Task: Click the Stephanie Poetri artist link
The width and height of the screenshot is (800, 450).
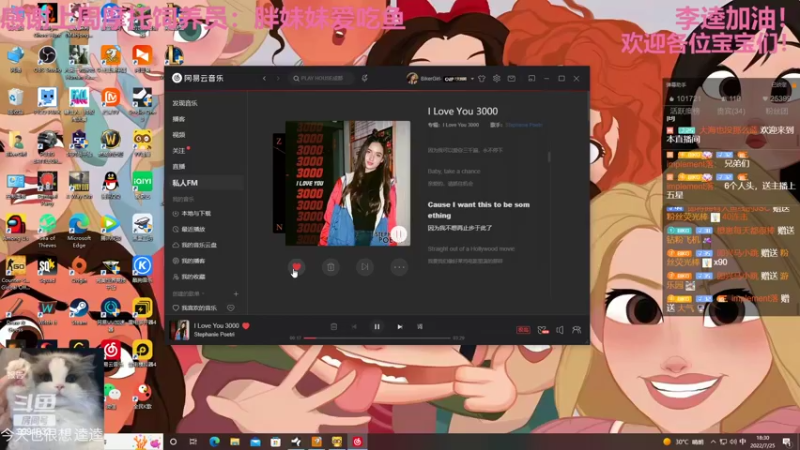Action: (523, 125)
